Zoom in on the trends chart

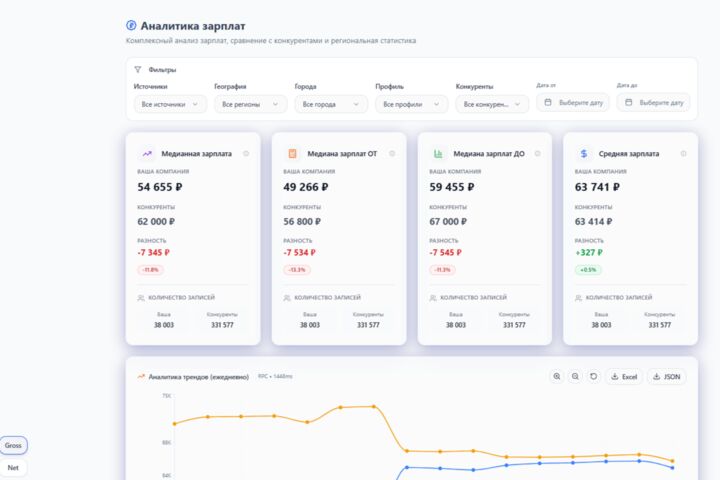(x=557, y=377)
